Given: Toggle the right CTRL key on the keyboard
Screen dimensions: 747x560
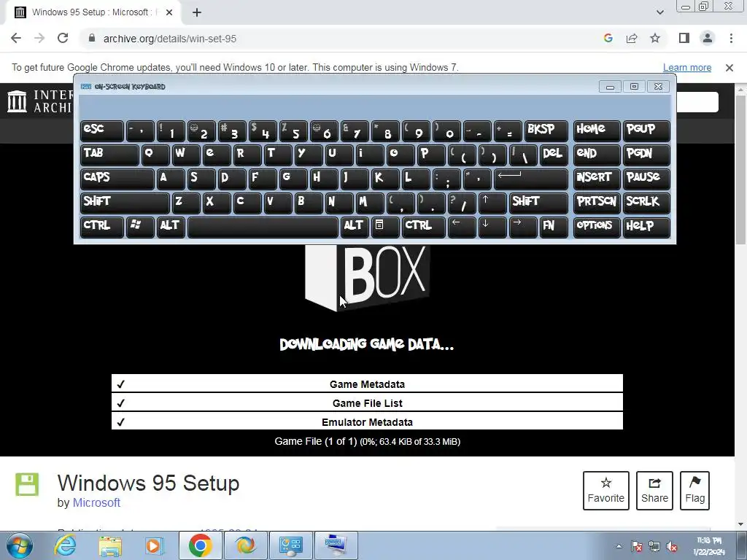Looking at the screenshot, I should point(424,227).
